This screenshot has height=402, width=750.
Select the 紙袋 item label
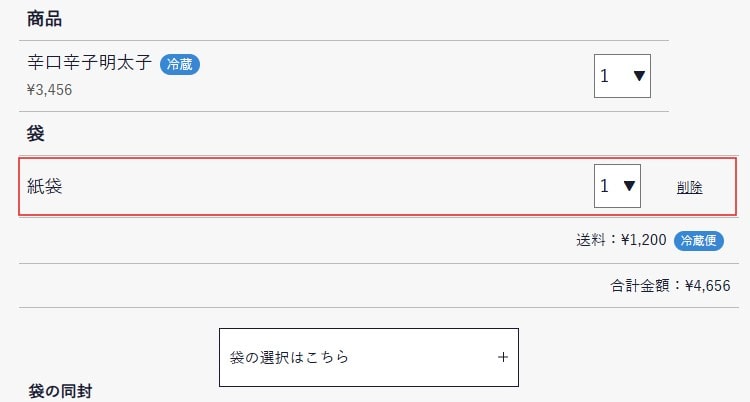coord(45,186)
